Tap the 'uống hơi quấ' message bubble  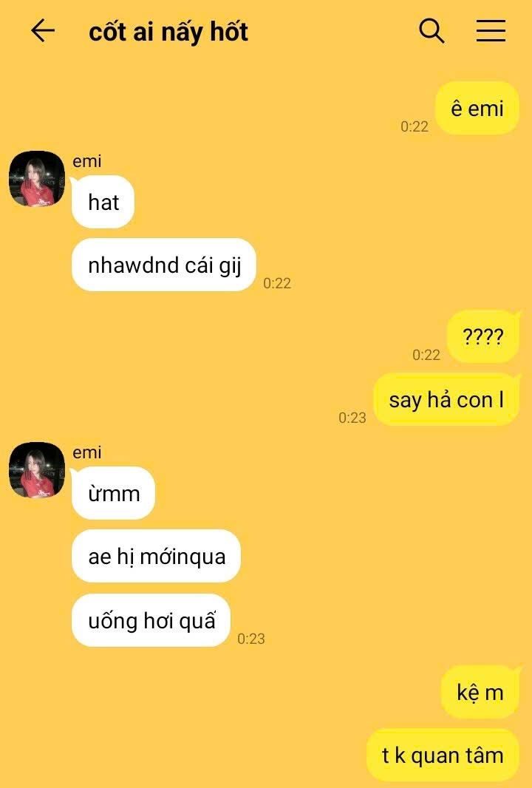(151, 620)
